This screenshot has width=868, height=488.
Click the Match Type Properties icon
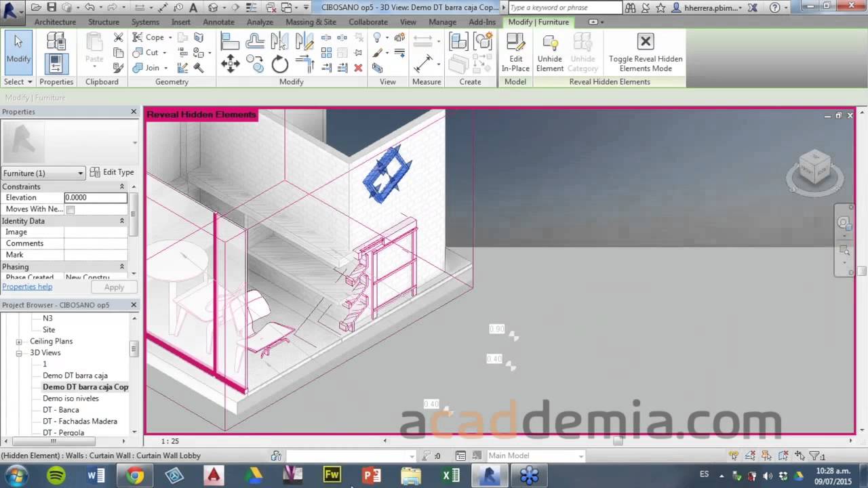click(118, 68)
